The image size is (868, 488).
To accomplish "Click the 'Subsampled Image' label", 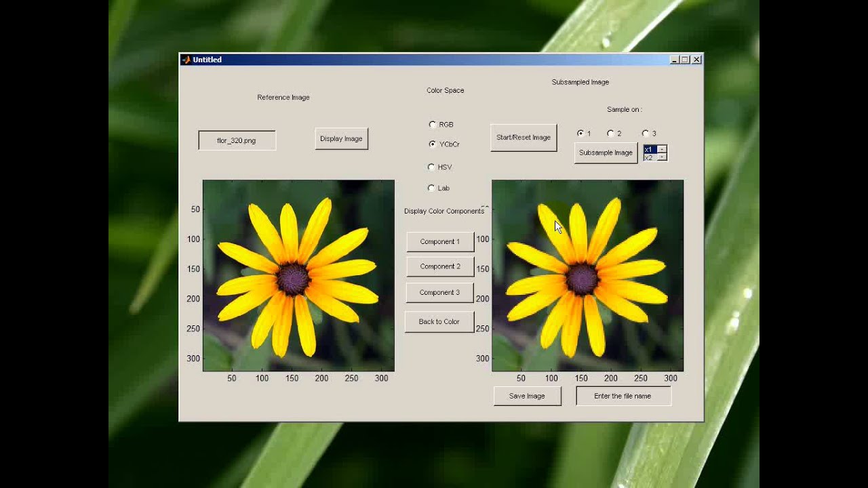I will 580,82.
